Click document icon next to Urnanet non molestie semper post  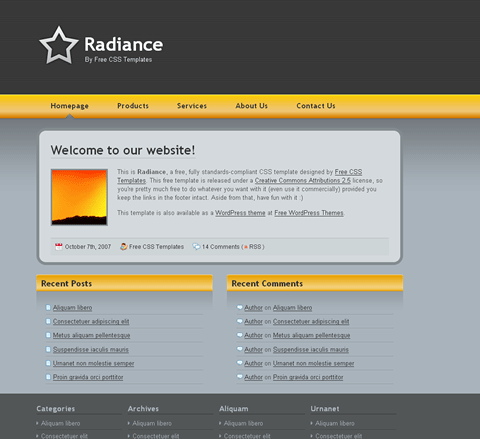[48, 363]
